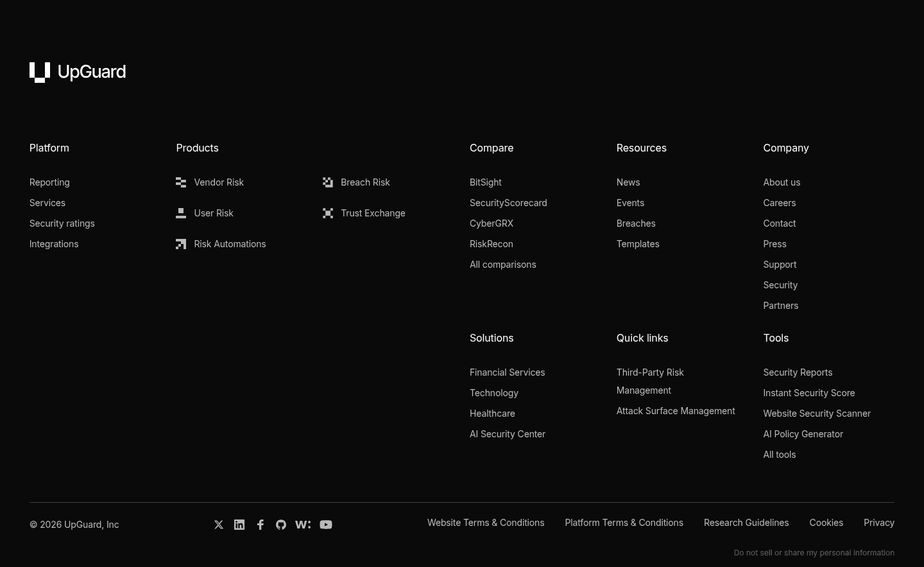Image resolution: width=924 pixels, height=567 pixels.
Task: Open Security Reports tool
Action: 798,372
